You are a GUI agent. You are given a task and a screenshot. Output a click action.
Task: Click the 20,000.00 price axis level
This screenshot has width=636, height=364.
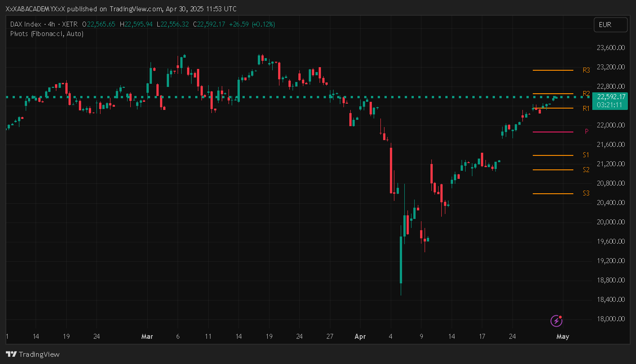coord(610,222)
